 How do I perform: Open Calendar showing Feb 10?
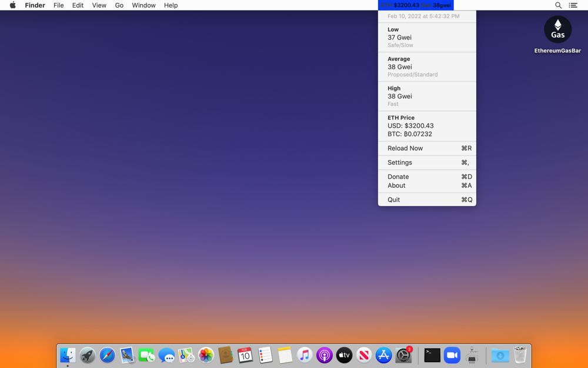pos(245,355)
